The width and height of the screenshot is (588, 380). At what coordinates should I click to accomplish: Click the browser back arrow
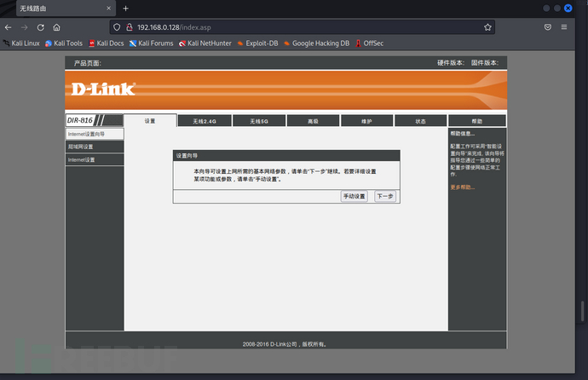pyautogui.click(x=9, y=27)
